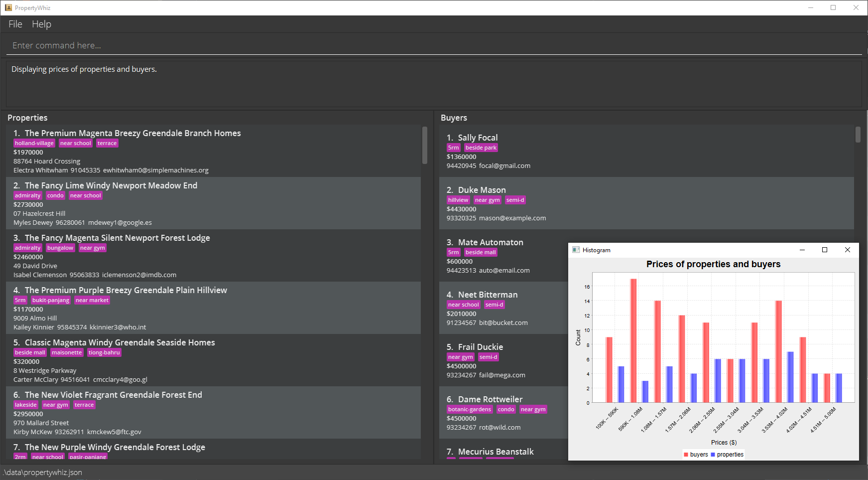Close the Histogram window

click(848, 250)
